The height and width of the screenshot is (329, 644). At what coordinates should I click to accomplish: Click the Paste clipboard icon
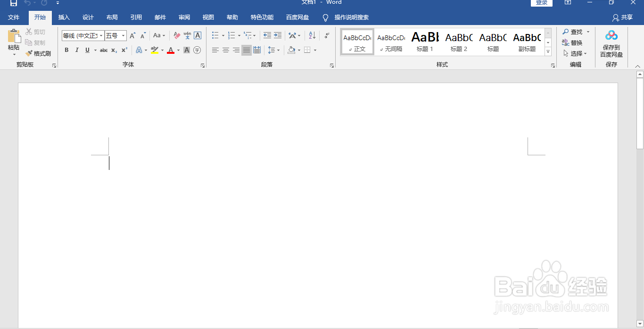tap(14, 36)
